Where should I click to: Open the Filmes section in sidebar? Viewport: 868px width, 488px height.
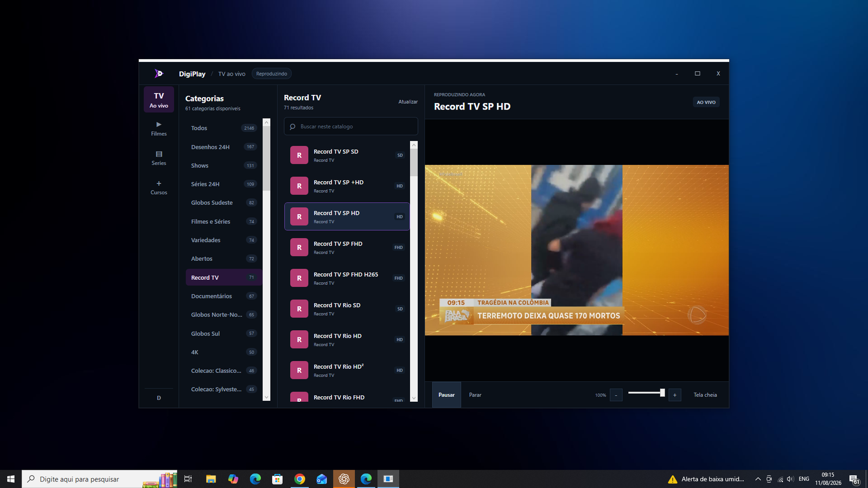[159, 129]
